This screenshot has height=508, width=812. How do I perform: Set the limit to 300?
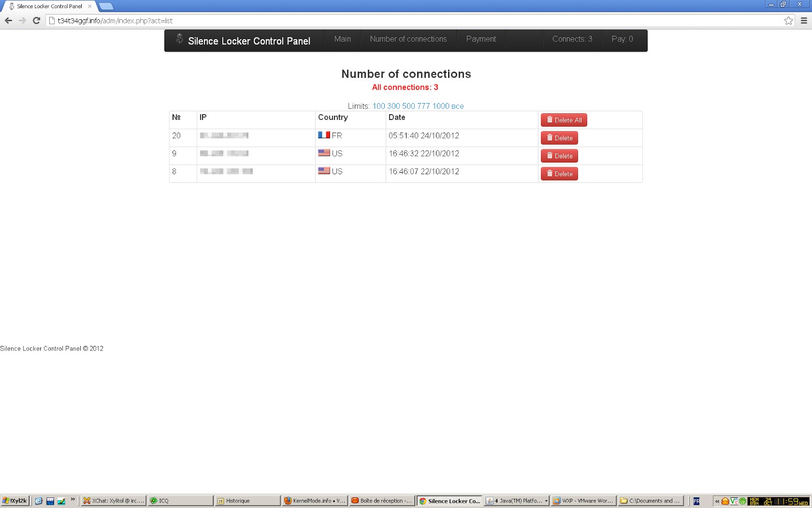pyautogui.click(x=393, y=106)
